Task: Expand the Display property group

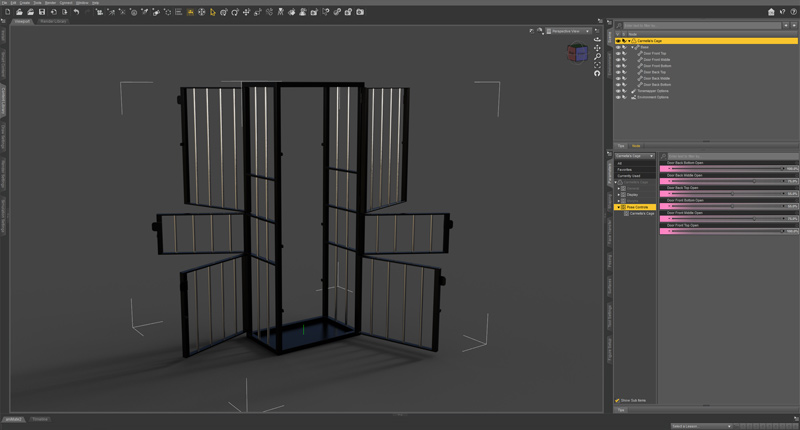Action: 619,194
